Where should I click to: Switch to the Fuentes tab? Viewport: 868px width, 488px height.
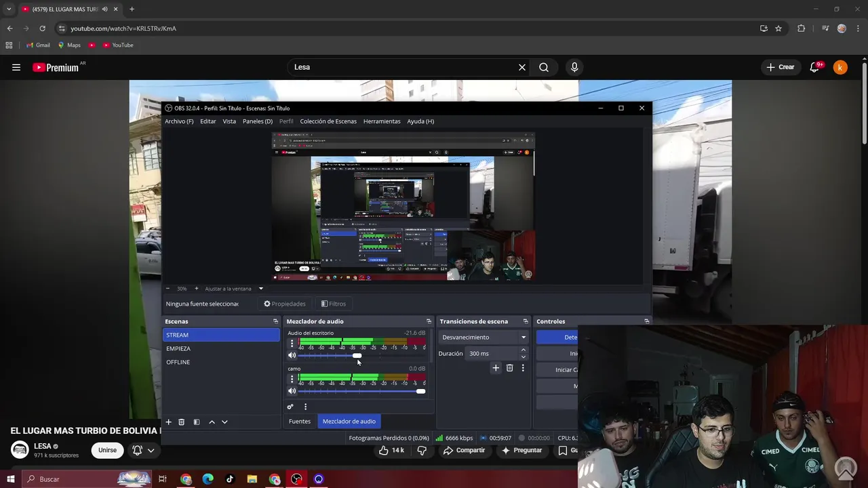pyautogui.click(x=300, y=422)
